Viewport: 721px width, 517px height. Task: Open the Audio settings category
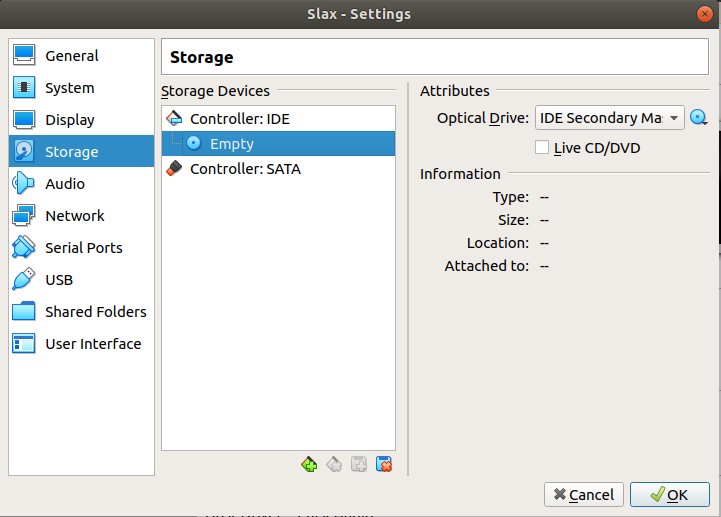point(81,184)
